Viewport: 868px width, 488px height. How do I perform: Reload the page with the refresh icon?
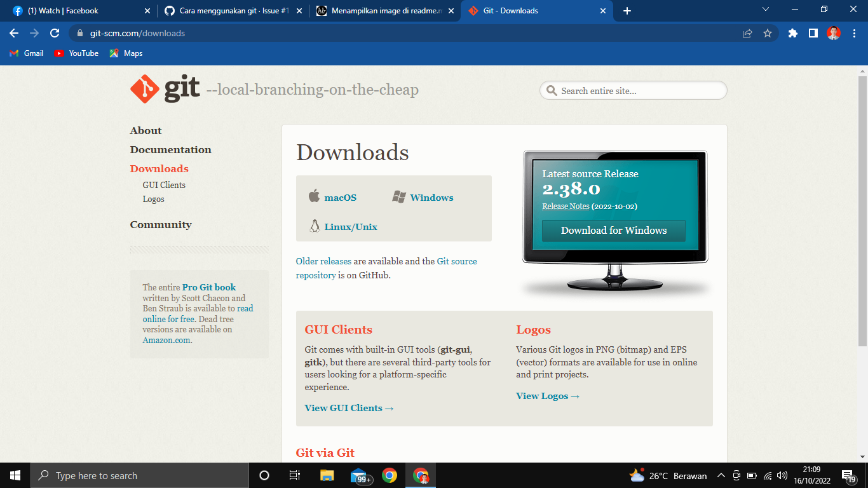pos(55,33)
